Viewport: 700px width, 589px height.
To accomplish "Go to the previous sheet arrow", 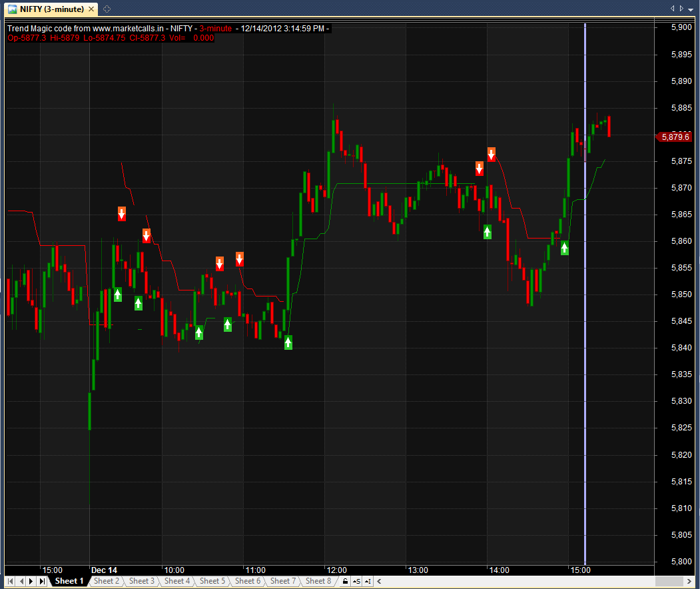I will 21,581.
